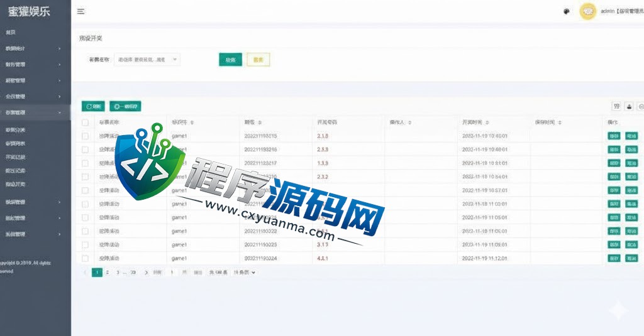Image resolution: width=644 pixels, height=336 pixels.
Task: Sort by the 标识符 column arrows
Action: [192, 122]
